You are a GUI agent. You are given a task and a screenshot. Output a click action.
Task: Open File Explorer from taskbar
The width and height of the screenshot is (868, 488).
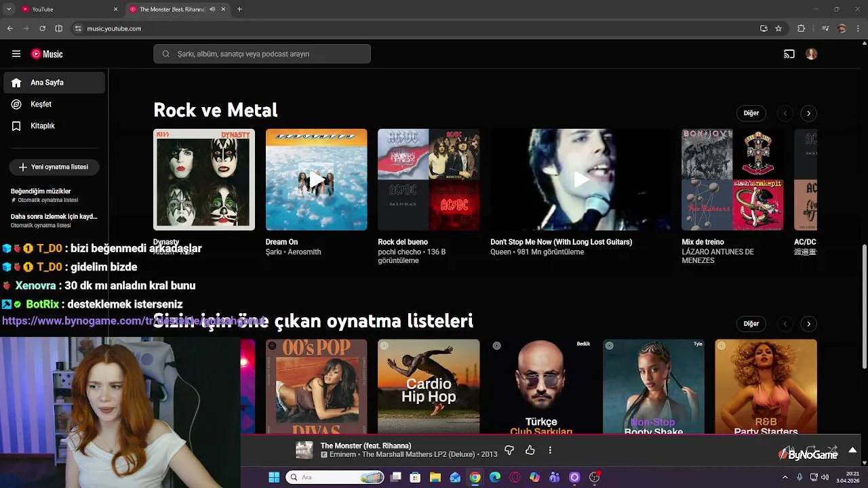[x=435, y=477]
